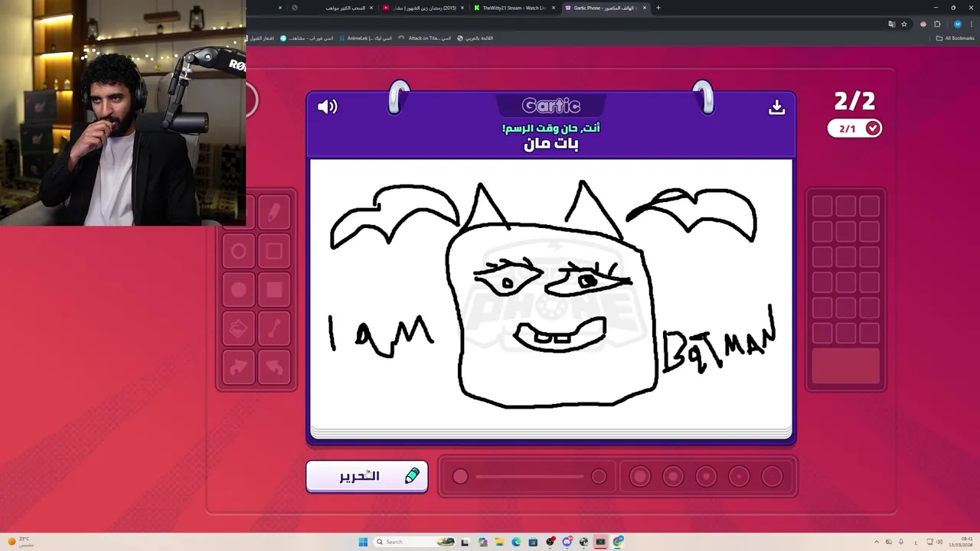Open the Chrome extensions puzzle icon
This screenshot has width=980, height=551.
(937, 24)
